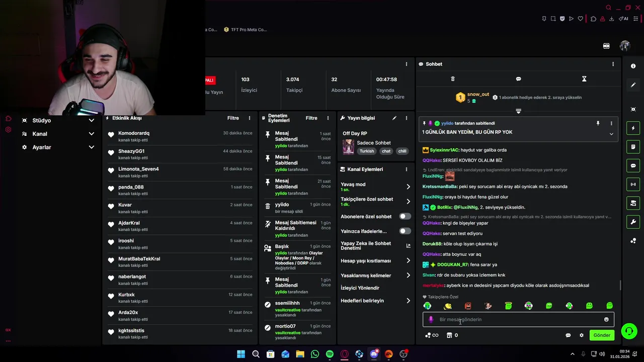Open Yavaş mod options arrow
Screen dimensions: 644x362
pos(408,187)
